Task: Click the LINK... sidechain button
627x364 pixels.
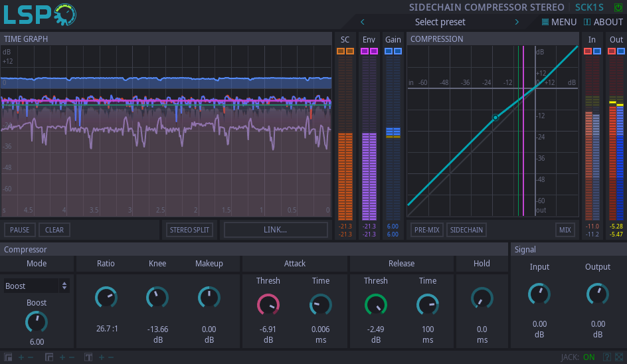Action: coord(276,230)
